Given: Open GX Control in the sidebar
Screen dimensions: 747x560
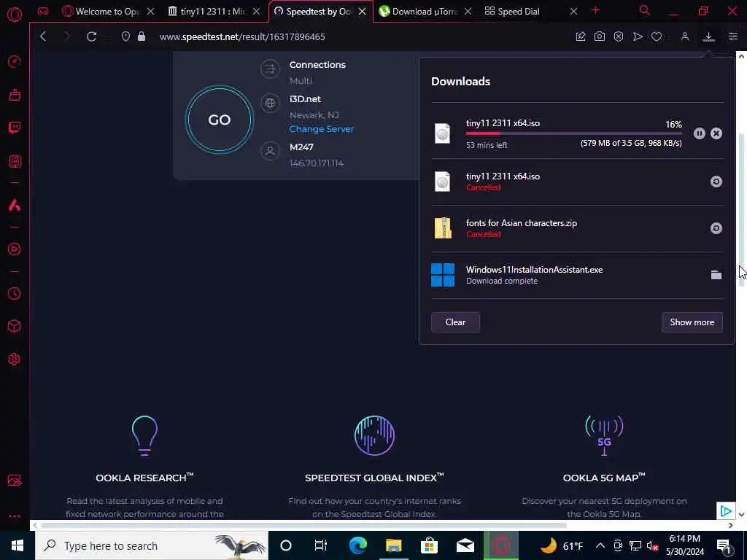Looking at the screenshot, I should pyautogui.click(x=15, y=61).
